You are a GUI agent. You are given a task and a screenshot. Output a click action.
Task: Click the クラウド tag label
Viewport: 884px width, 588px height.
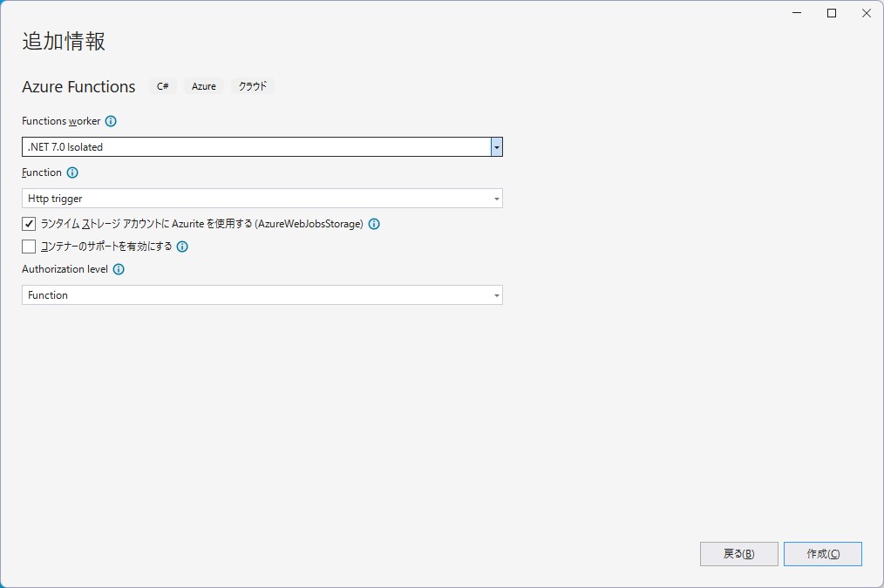point(253,86)
